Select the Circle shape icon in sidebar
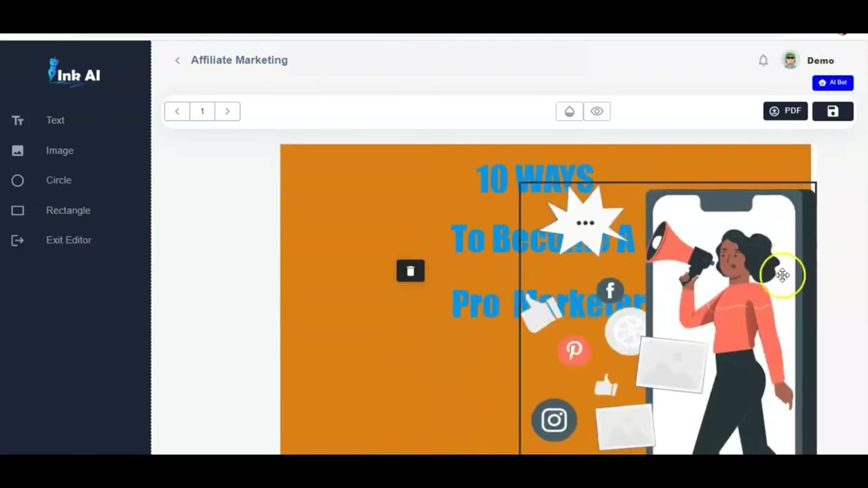 click(18, 180)
